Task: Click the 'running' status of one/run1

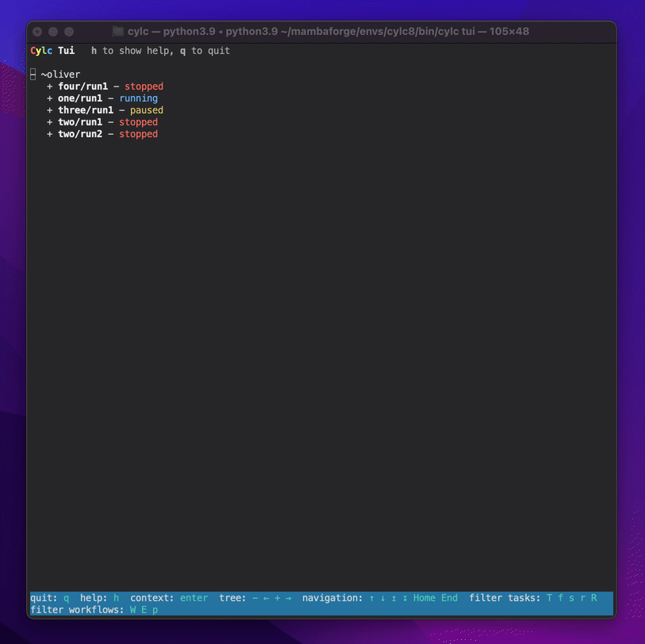Action: click(x=138, y=98)
